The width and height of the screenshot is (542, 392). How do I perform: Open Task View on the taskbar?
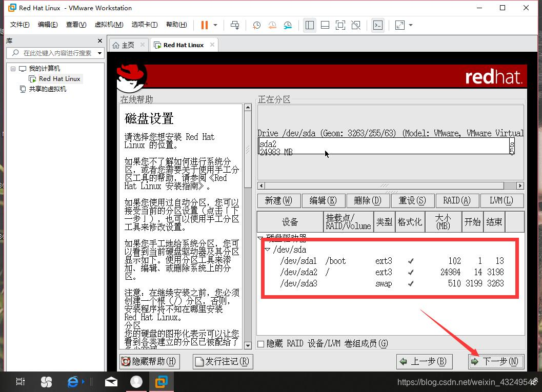(x=21, y=382)
